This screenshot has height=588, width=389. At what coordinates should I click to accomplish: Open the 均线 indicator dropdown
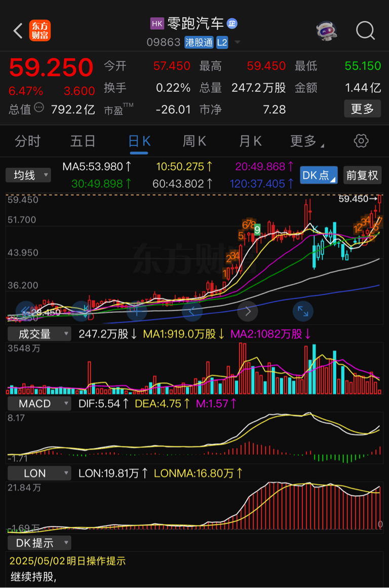click(x=28, y=175)
